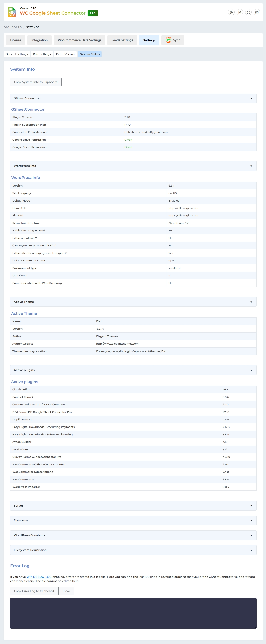This screenshot has height=644, width=266.
Task: Expand the WordPress Constants section
Action: pyautogui.click(x=251, y=535)
